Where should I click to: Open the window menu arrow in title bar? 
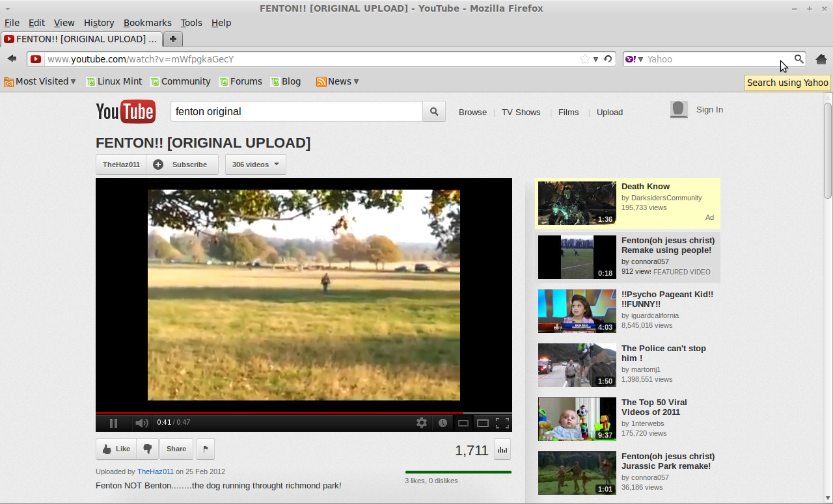pyautogui.click(x=8, y=8)
